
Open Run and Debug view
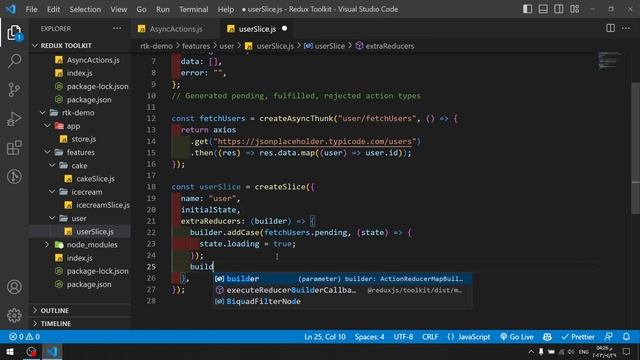click(14, 119)
